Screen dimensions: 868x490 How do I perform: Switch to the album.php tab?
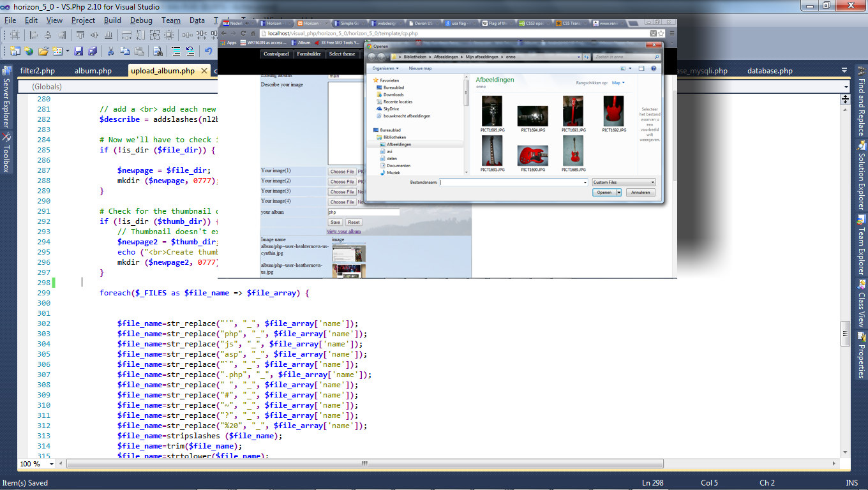click(x=93, y=71)
